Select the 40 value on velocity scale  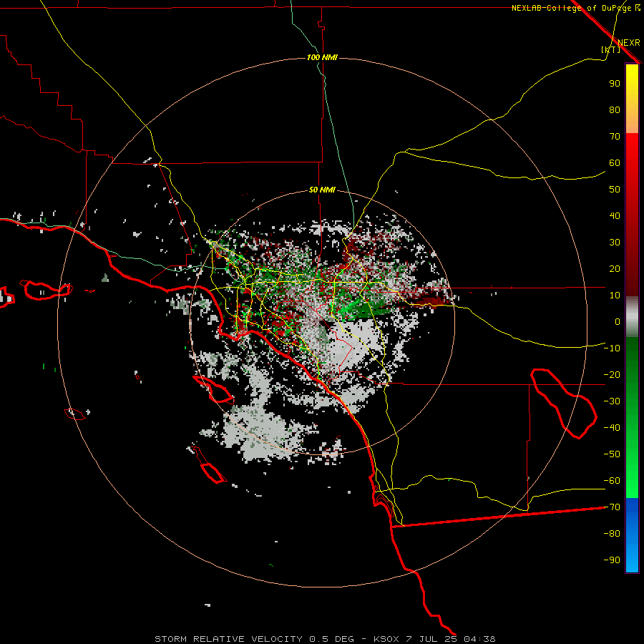(615, 215)
